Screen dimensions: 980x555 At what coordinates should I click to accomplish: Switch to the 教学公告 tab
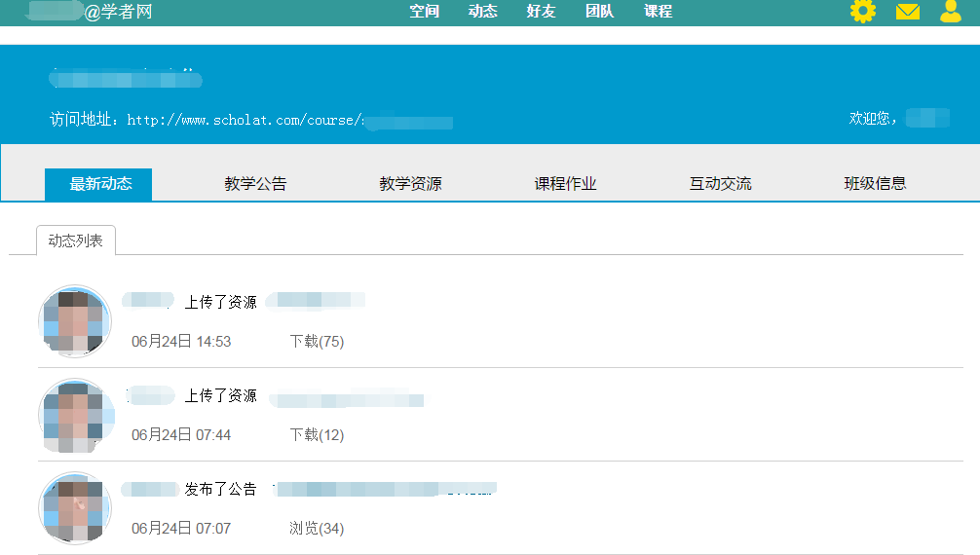[x=255, y=183]
